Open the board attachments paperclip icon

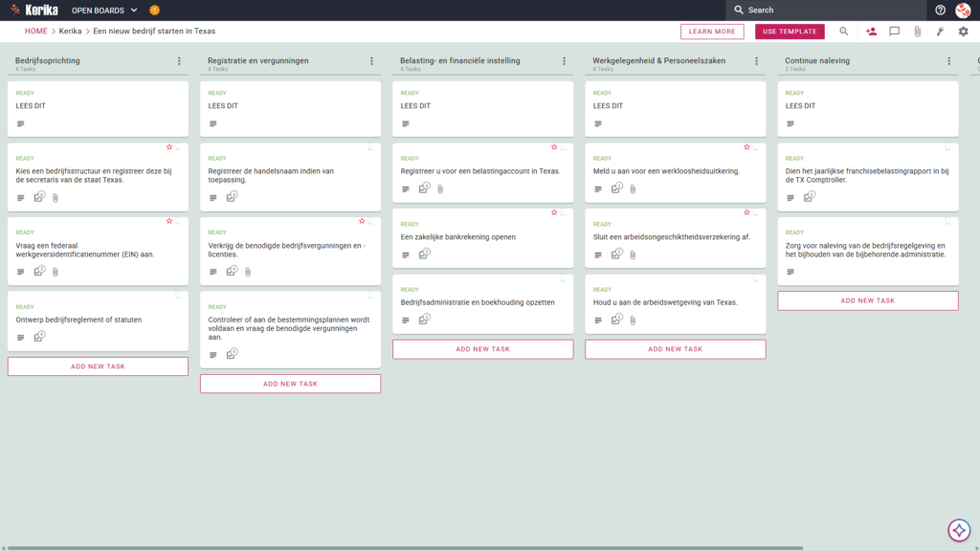(918, 32)
